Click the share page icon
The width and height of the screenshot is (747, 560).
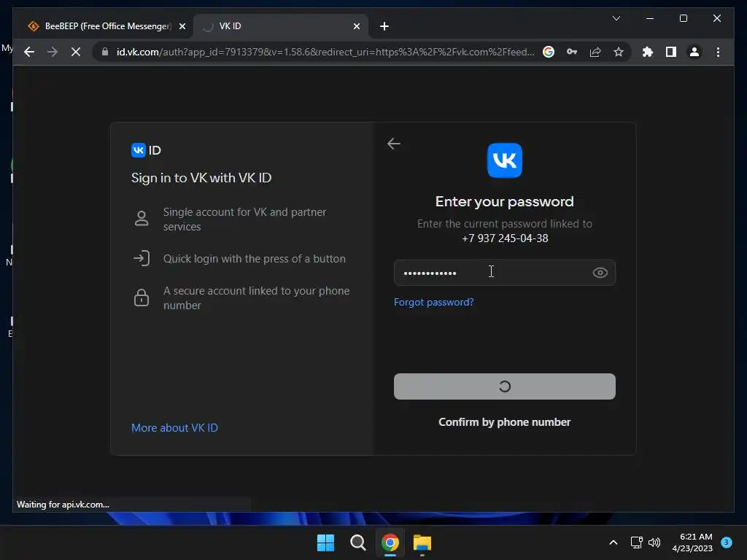(595, 52)
